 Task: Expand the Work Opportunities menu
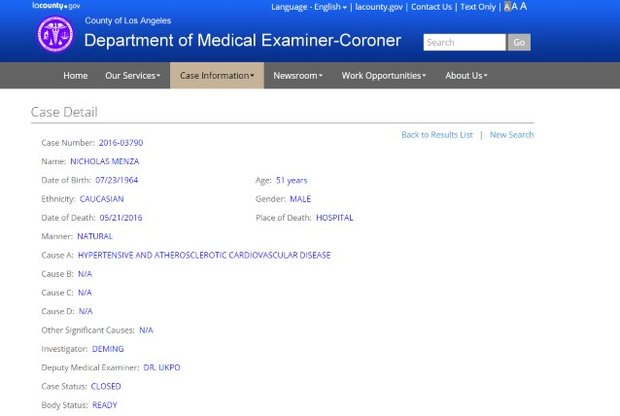(x=384, y=76)
